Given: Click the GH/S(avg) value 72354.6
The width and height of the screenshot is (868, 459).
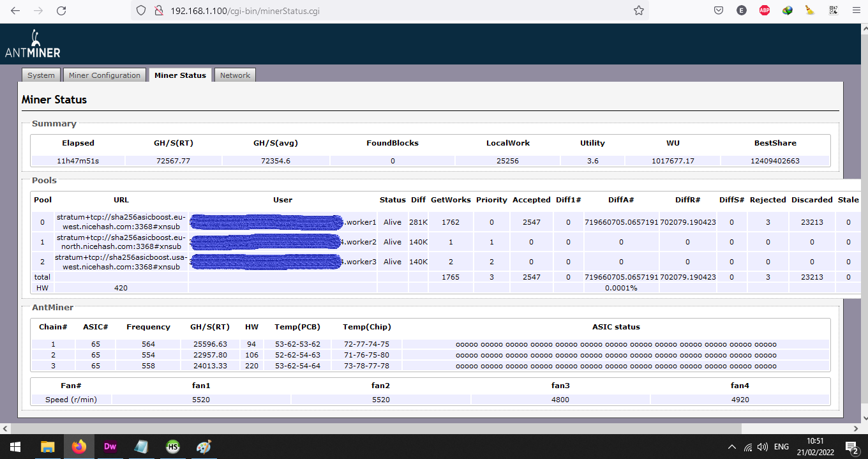Looking at the screenshot, I should point(276,161).
